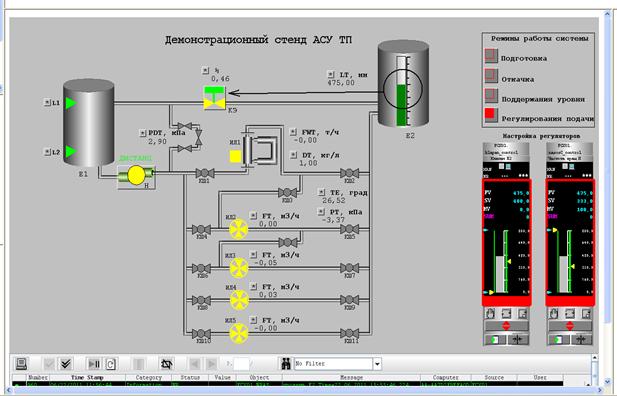Click ball valve КШ10 before flowmeter ИП5
Image resolution: width=617 pixels, height=396 pixels.
pyautogui.click(x=201, y=334)
